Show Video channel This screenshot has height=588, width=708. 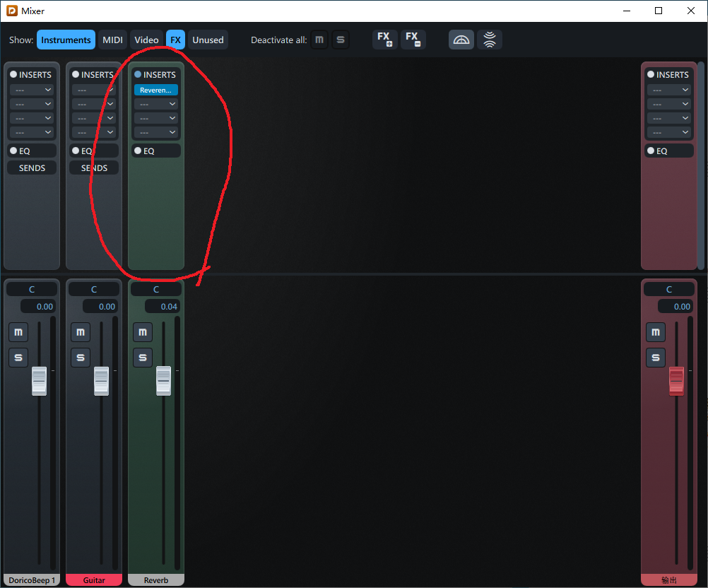tap(146, 40)
